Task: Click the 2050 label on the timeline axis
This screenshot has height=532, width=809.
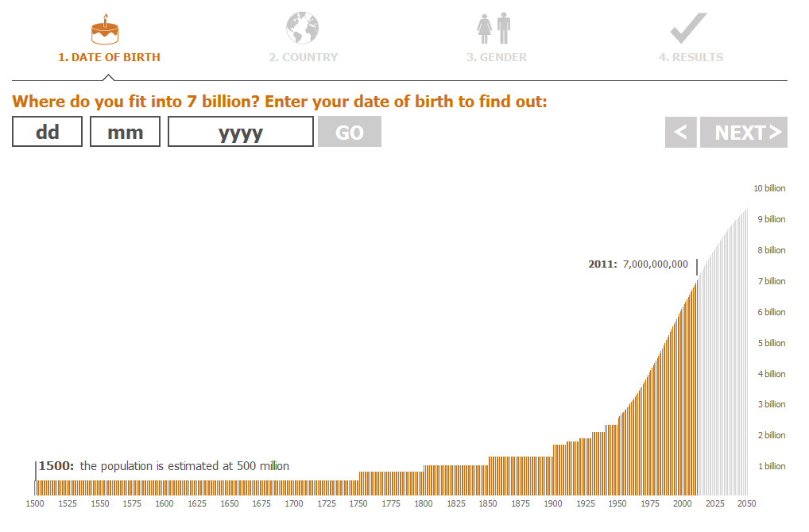Action: click(745, 503)
